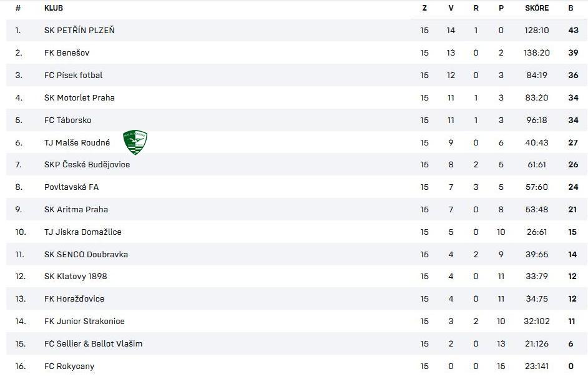Select FC Písek fotbal team
Viewport: 588px width, 379px height.
point(73,76)
